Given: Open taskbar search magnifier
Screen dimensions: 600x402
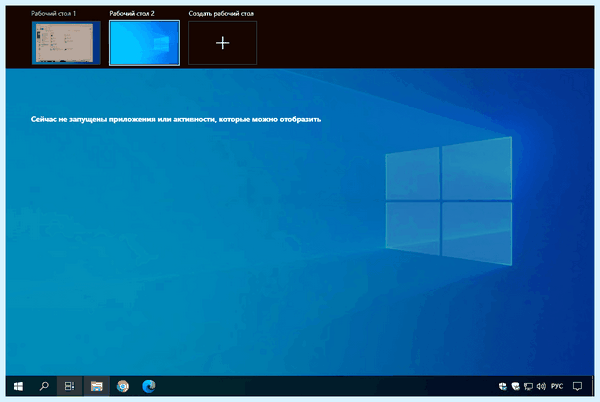Looking at the screenshot, I should coord(44,386).
